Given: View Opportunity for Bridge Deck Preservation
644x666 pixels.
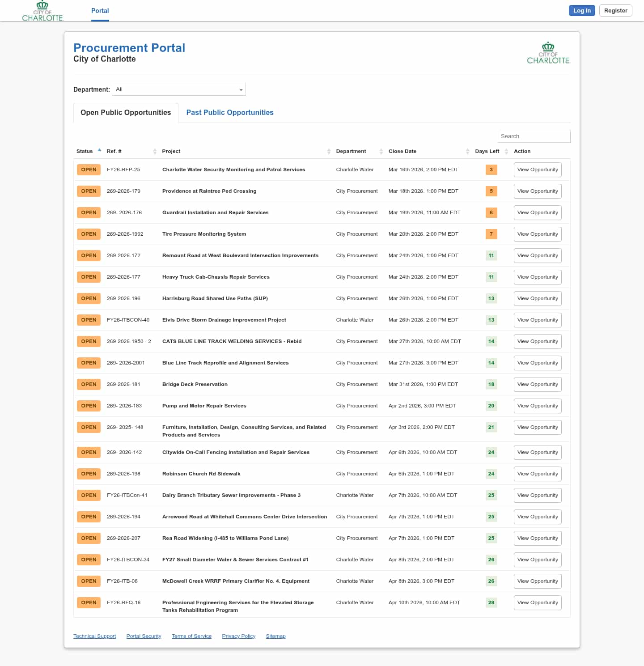Looking at the screenshot, I should (537, 384).
